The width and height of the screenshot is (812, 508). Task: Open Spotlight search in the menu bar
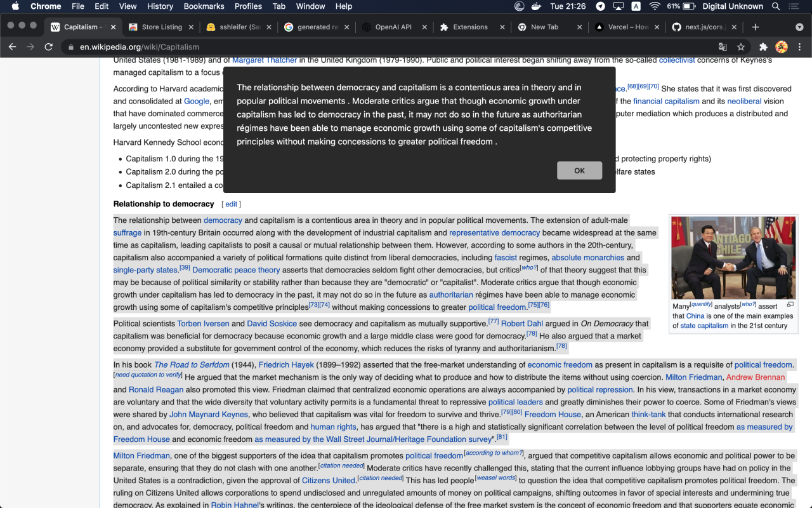775,6
